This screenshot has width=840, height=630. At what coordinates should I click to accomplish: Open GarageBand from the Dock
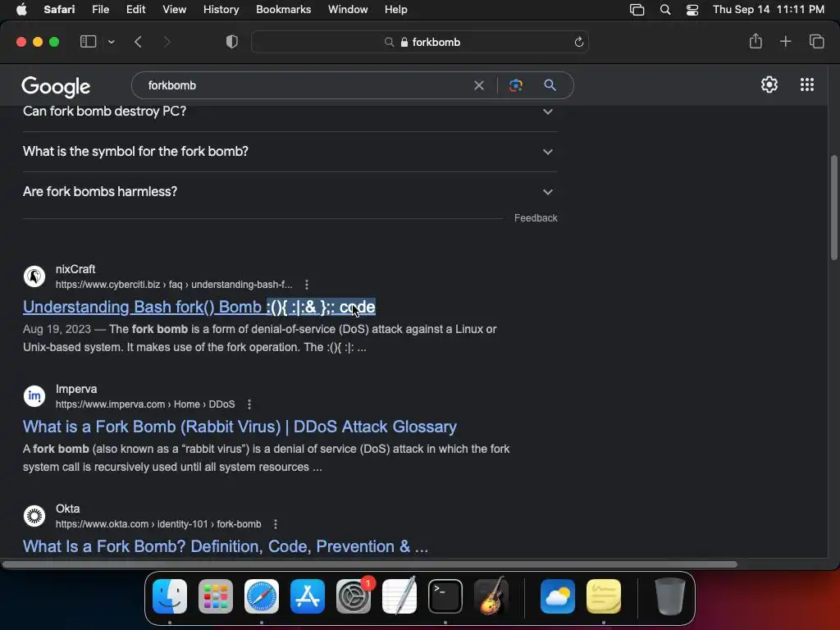(x=491, y=596)
